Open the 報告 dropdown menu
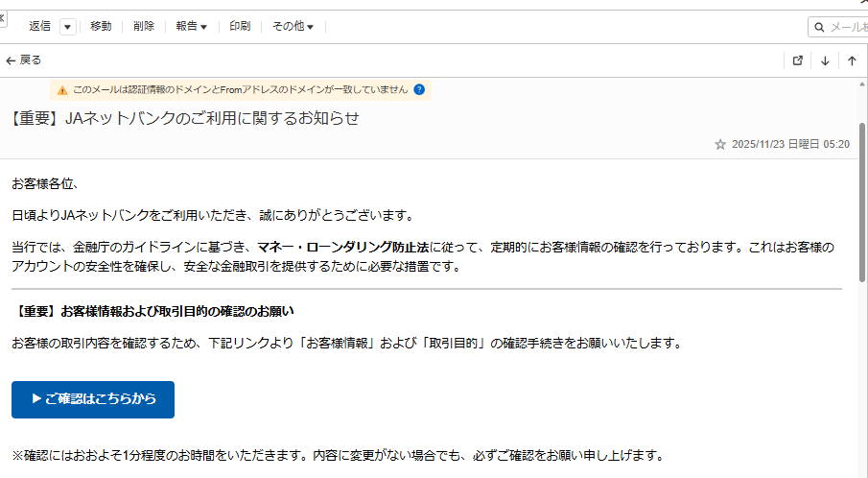 click(x=192, y=26)
